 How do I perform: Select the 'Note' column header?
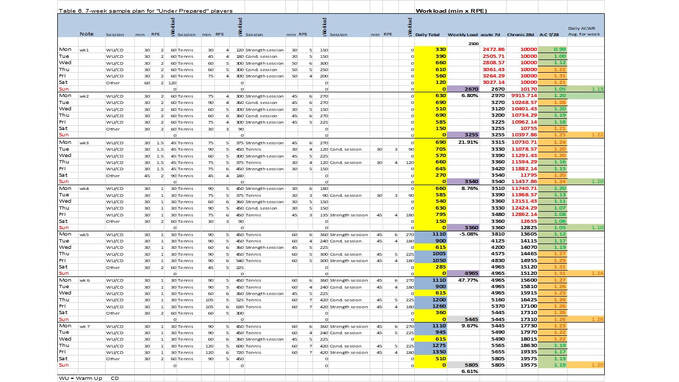87,34
